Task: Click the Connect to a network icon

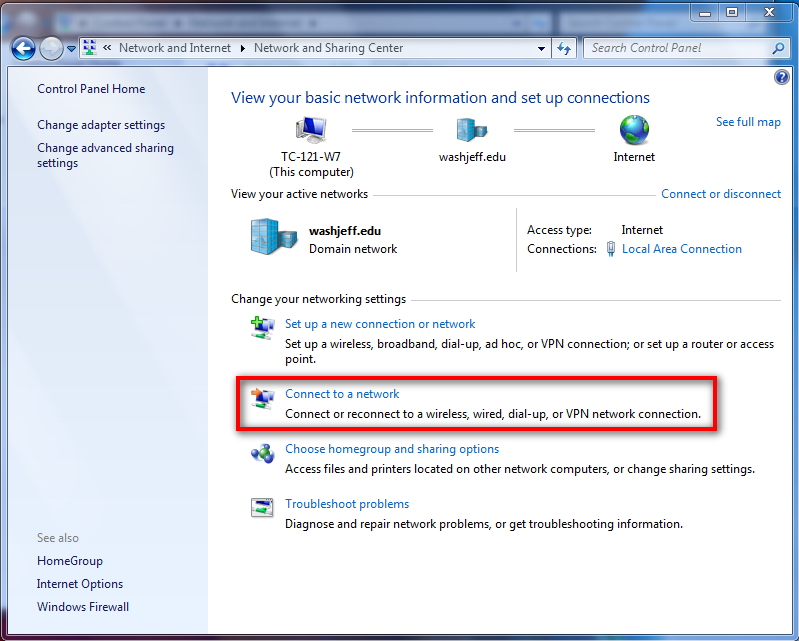Action: click(262, 398)
